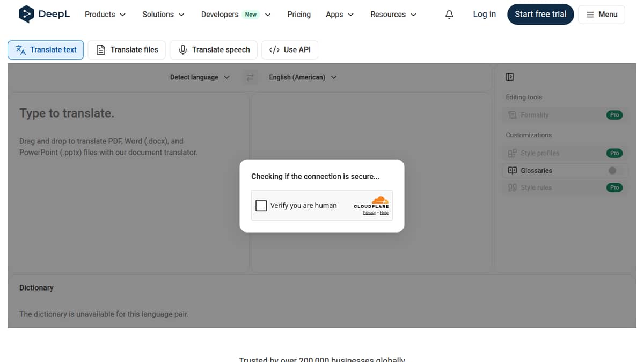
Task: Click the Dictionary heading
Action: click(x=36, y=288)
